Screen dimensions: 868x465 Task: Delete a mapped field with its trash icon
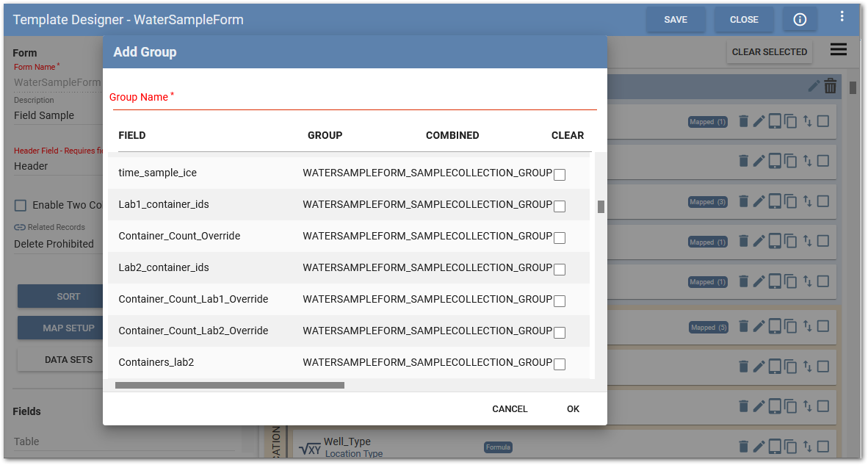point(743,120)
